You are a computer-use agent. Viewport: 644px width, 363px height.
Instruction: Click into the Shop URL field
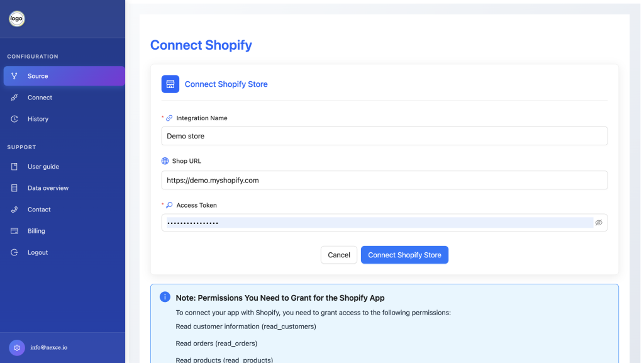coord(384,181)
